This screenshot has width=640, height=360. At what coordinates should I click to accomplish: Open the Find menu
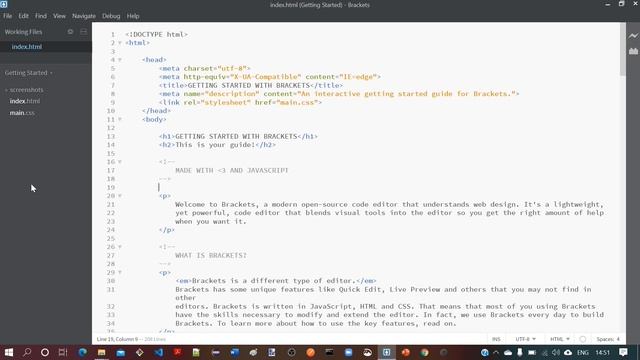pyautogui.click(x=40, y=16)
